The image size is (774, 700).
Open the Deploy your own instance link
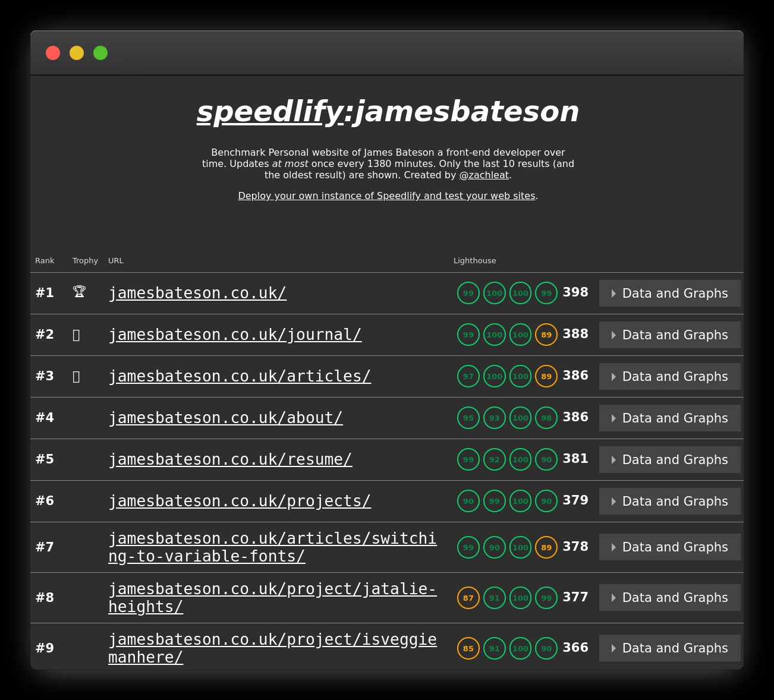tap(386, 196)
